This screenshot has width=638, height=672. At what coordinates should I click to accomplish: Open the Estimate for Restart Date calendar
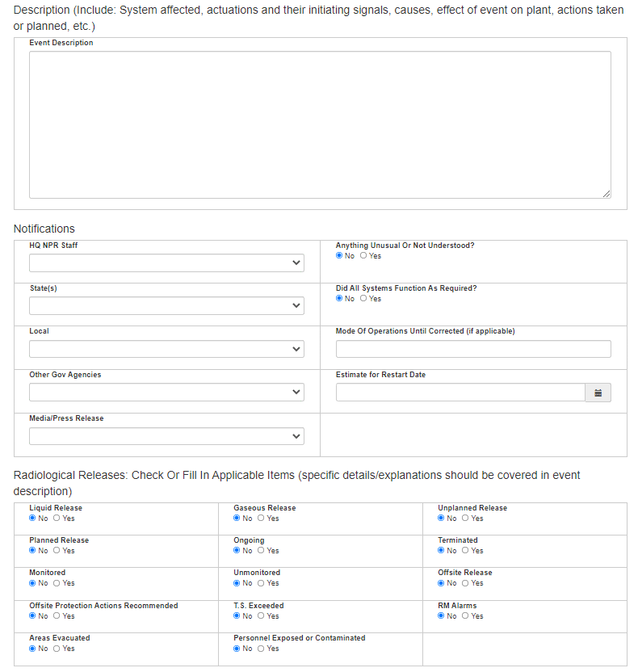click(x=598, y=393)
